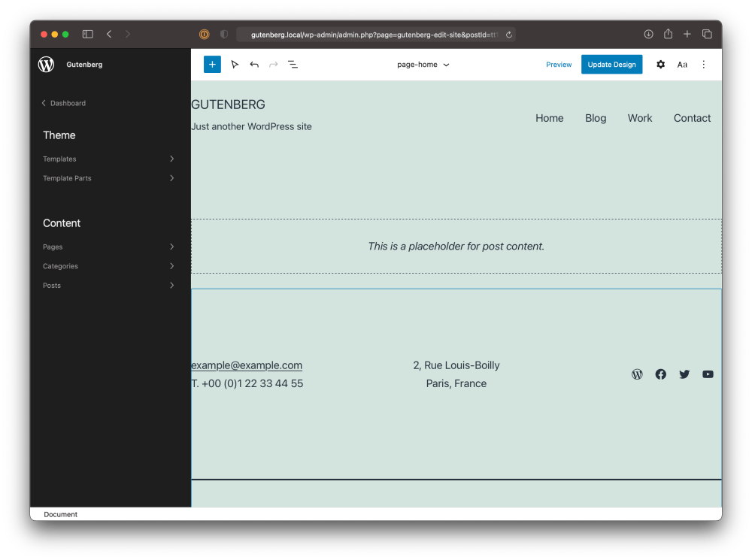Click the Redo arrow in the editor toolbar
The height and width of the screenshot is (560, 752).
273,64
